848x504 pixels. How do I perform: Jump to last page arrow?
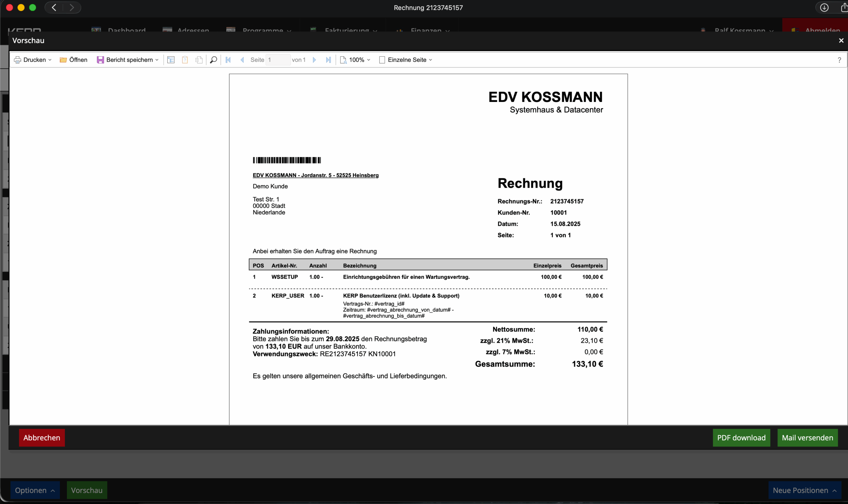[328, 60]
